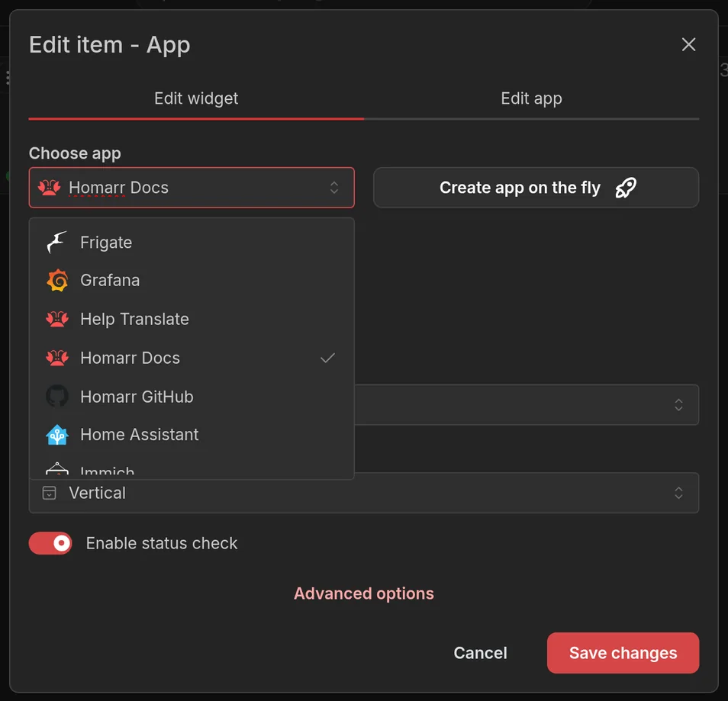Open the Choose app combo box chevrons
Viewport: 728px width, 701px height.
click(333, 188)
